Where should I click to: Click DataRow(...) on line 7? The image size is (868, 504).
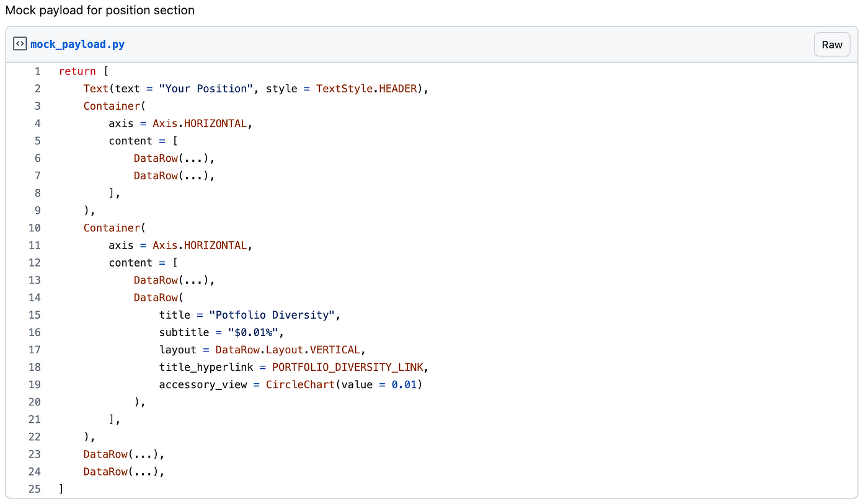tap(171, 175)
